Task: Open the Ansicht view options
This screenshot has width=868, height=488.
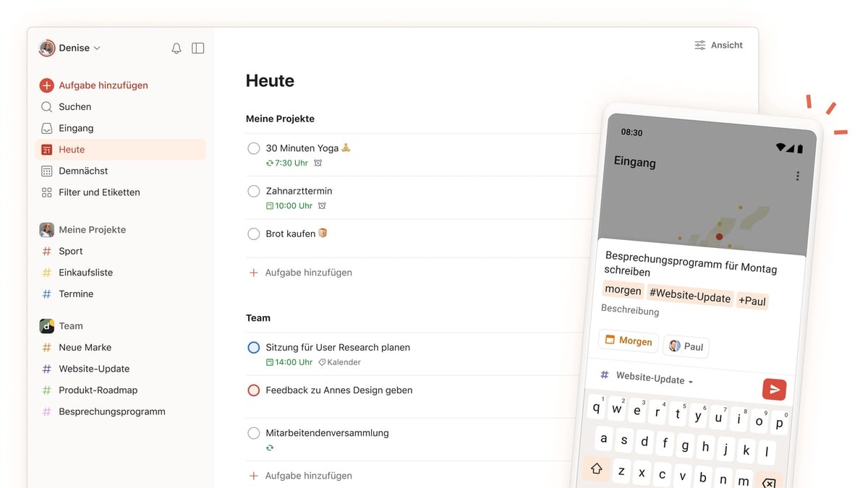Action: tap(718, 45)
